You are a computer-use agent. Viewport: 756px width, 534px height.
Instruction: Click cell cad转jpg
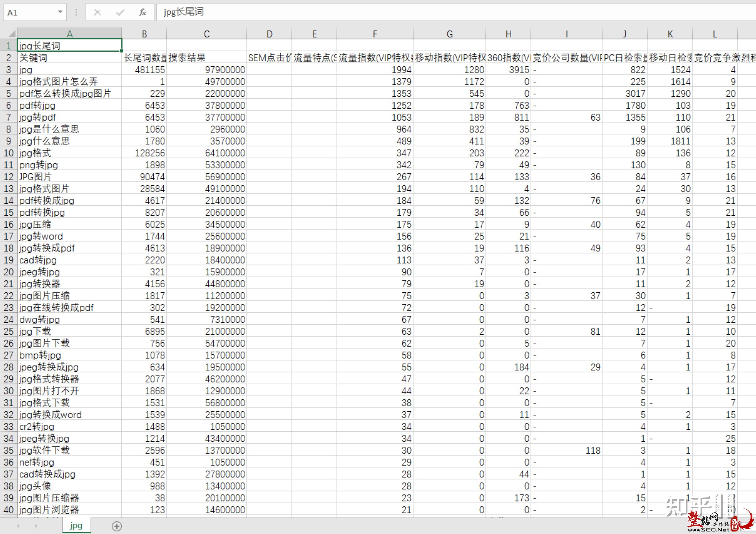tap(69, 260)
